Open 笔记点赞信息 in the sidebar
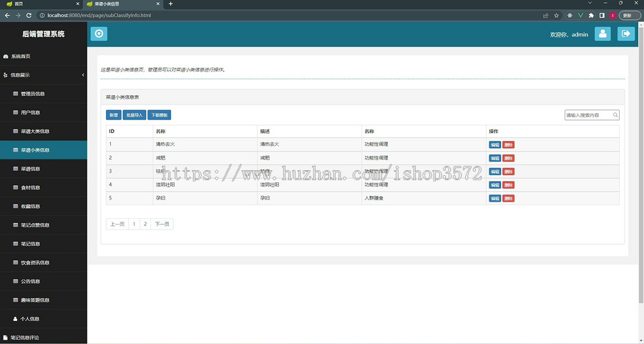 43,225
